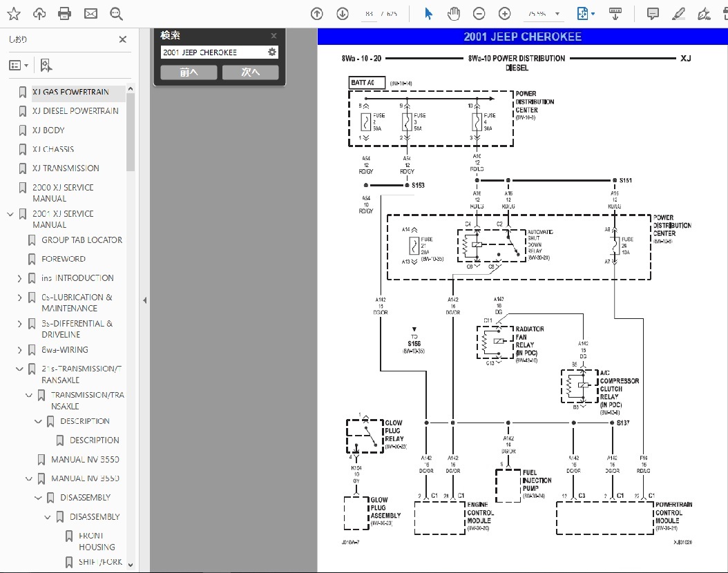728x573 pixels.
Task: Open GROUP TAB LOCATOR bookmark
Action: 82,240
